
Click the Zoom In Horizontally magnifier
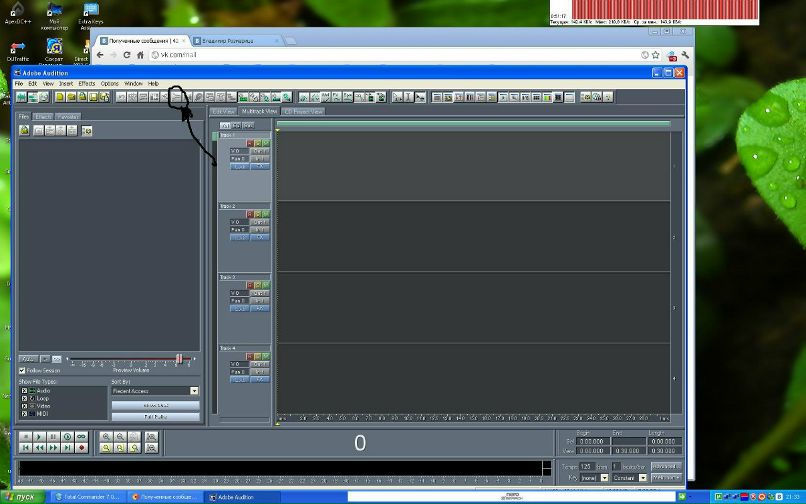[x=107, y=437]
